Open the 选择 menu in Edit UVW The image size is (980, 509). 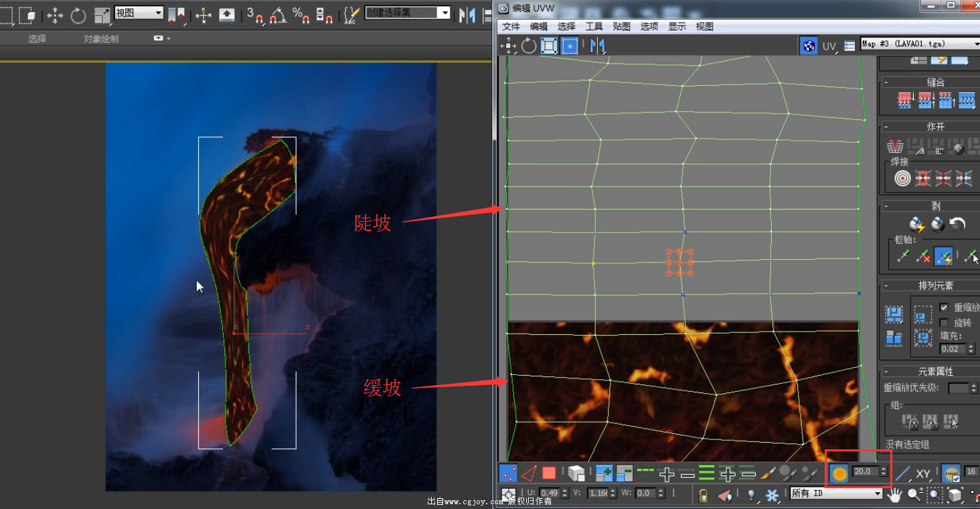pyautogui.click(x=566, y=27)
